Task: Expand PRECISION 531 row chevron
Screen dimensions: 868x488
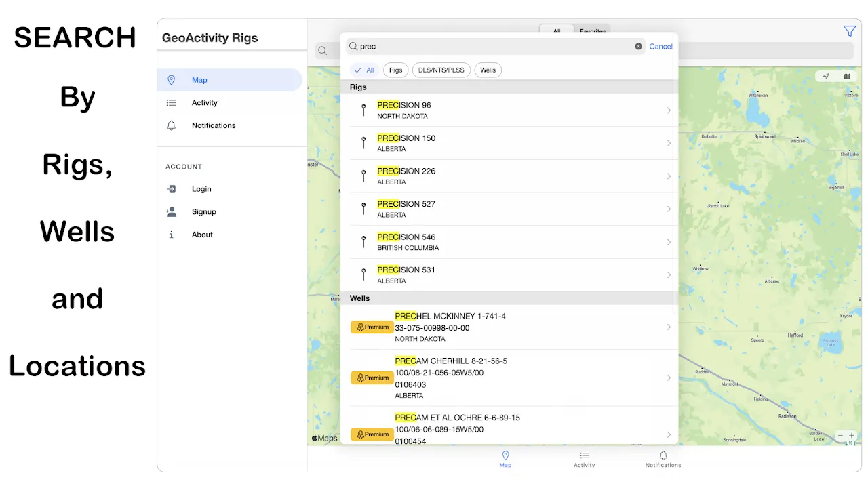Action: tap(669, 274)
